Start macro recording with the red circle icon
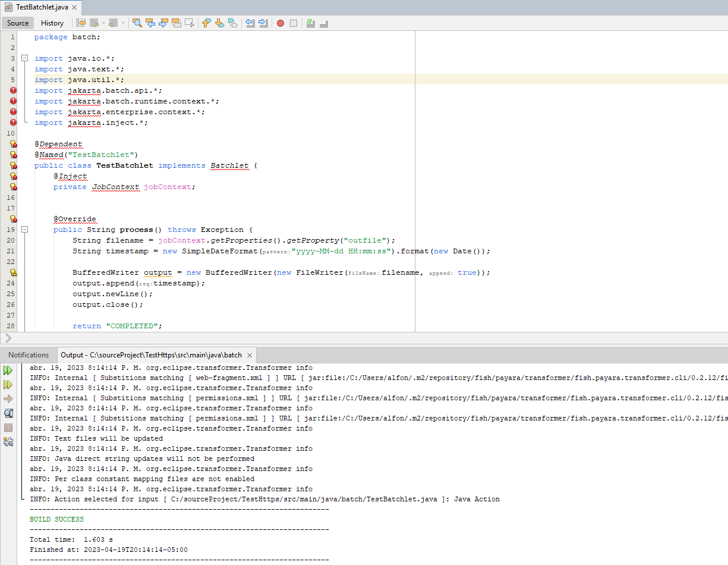Image resolution: width=728 pixels, height=565 pixels. click(x=281, y=23)
